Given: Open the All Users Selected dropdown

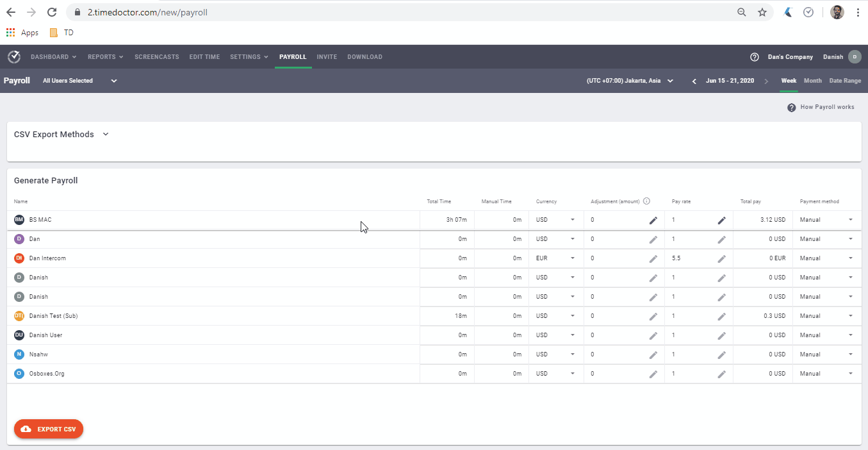Looking at the screenshot, I should point(79,81).
